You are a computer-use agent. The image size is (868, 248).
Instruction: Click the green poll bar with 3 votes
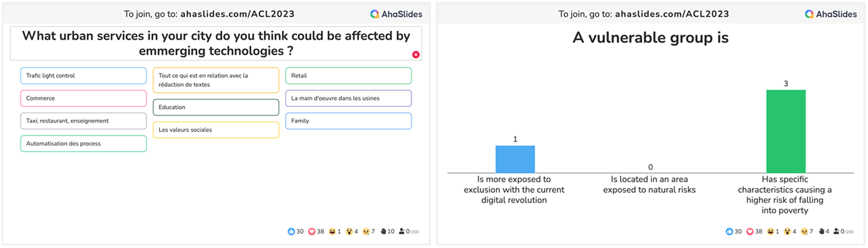point(786,131)
